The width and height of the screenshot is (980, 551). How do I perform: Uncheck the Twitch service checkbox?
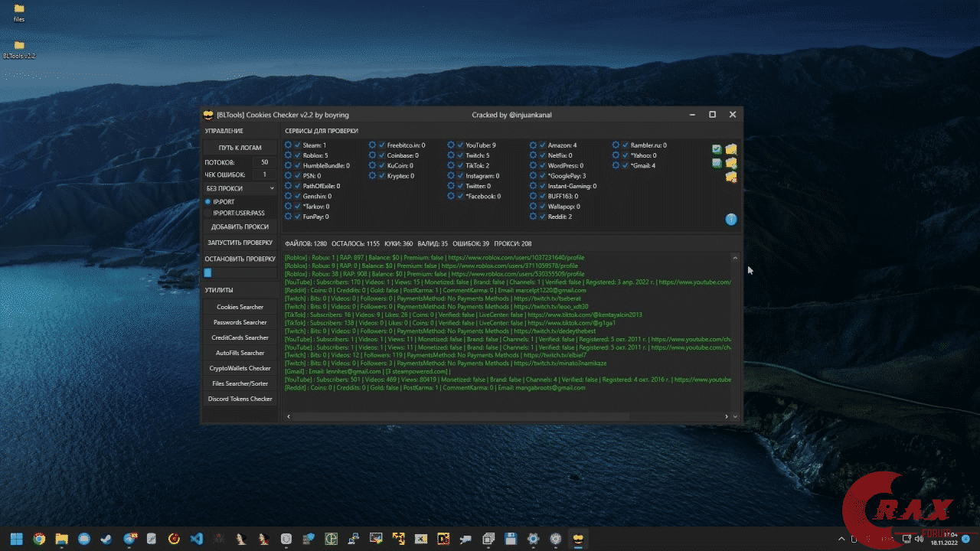460,155
